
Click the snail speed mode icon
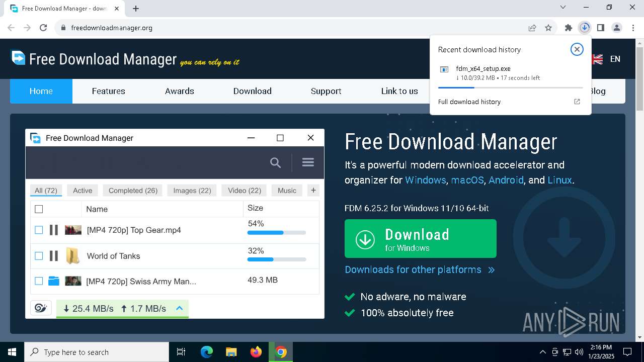click(41, 308)
